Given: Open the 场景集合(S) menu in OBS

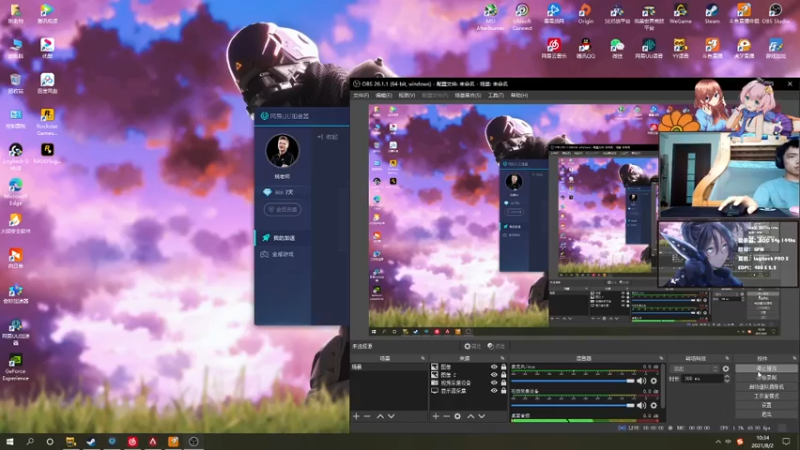Looking at the screenshot, I should coord(468,95).
